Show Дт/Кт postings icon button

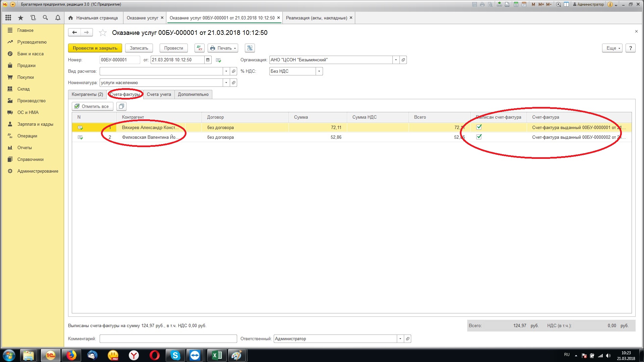(x=199, y=48)
